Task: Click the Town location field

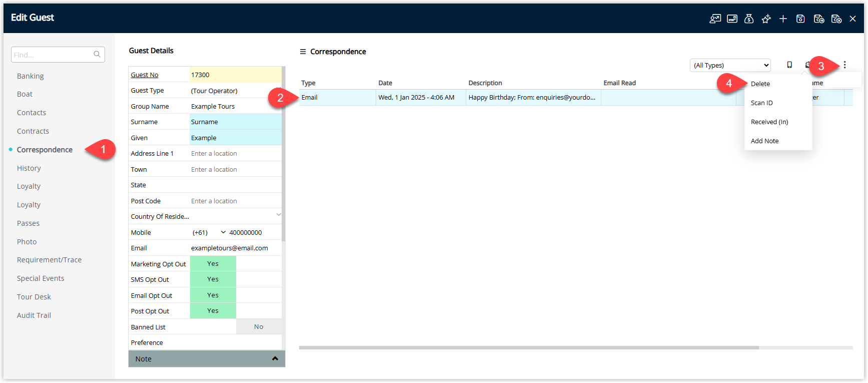Action: 235,169
